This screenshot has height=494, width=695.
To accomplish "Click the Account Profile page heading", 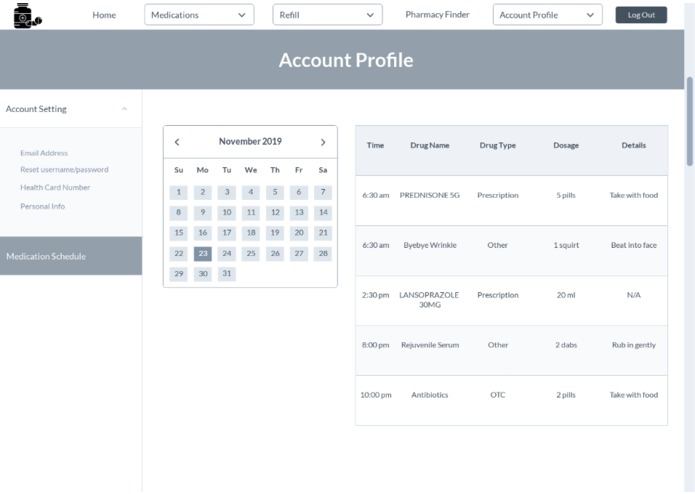I will pos(346,60).
